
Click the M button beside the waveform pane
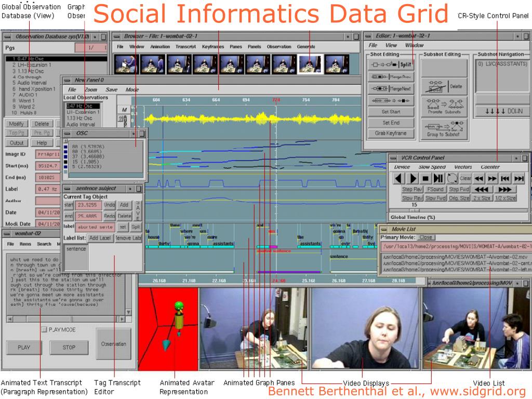tap(124, 110)
